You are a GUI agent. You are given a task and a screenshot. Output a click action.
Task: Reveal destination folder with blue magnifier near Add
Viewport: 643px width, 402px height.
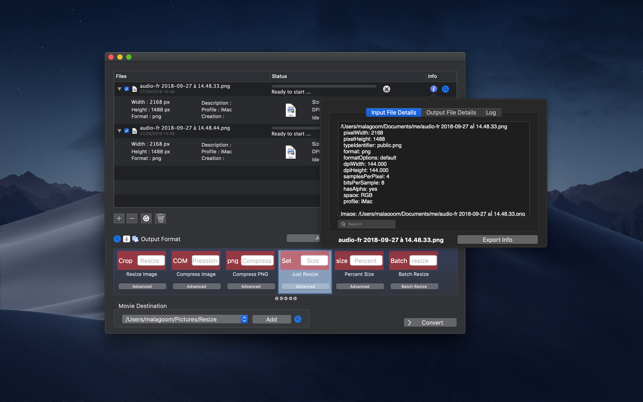pos(298,319)
